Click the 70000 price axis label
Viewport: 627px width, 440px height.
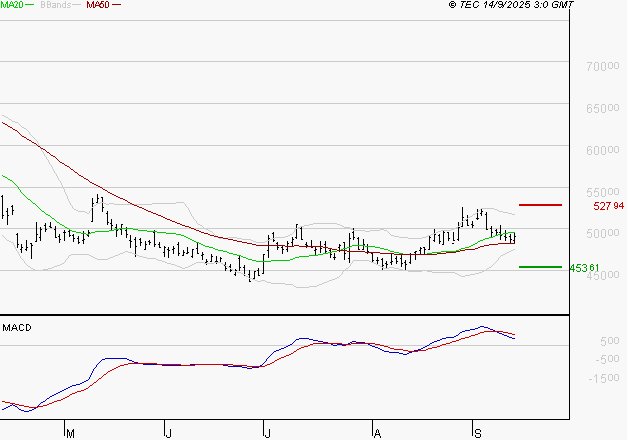coord(598,66)
